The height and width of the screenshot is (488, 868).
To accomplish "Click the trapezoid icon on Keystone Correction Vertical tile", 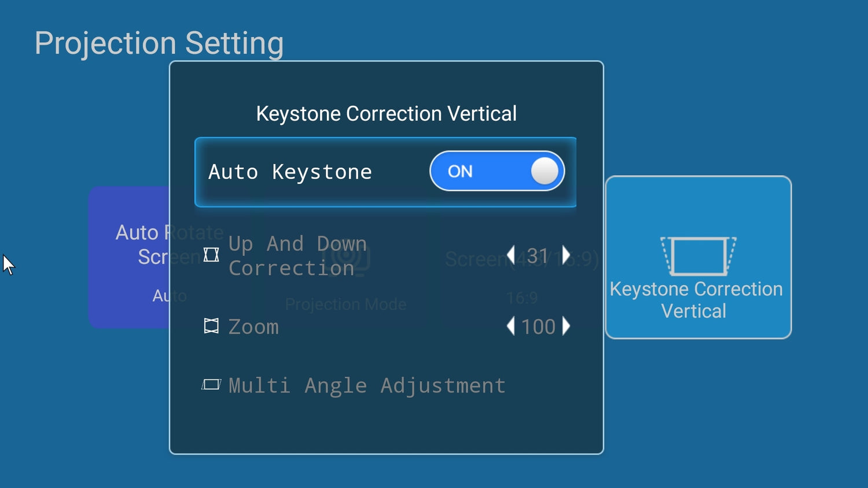I will tap(698, 256).
